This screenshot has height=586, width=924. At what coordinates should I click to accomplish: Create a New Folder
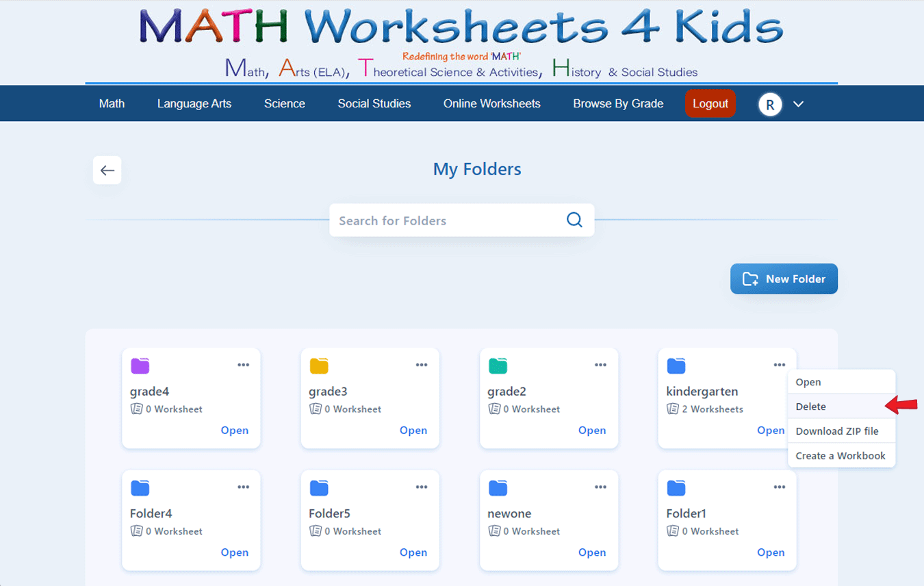(x=784, y=279)
